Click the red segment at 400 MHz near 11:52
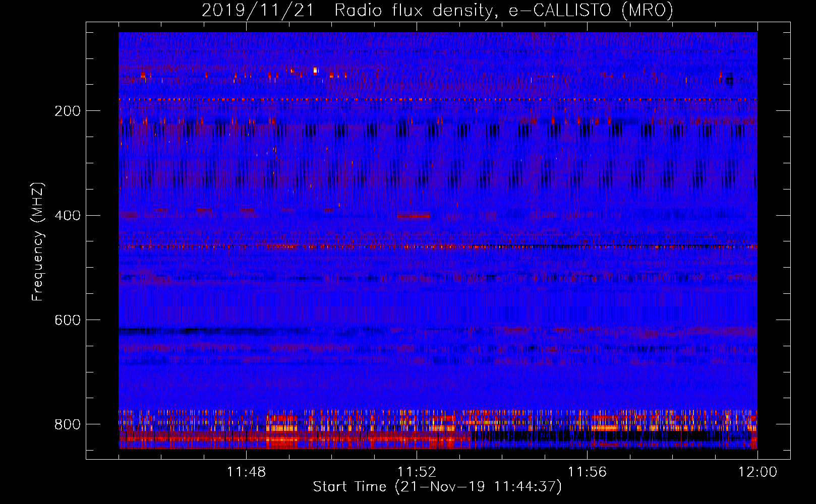Viewport: 816px width, 504px height. (414, 216)
